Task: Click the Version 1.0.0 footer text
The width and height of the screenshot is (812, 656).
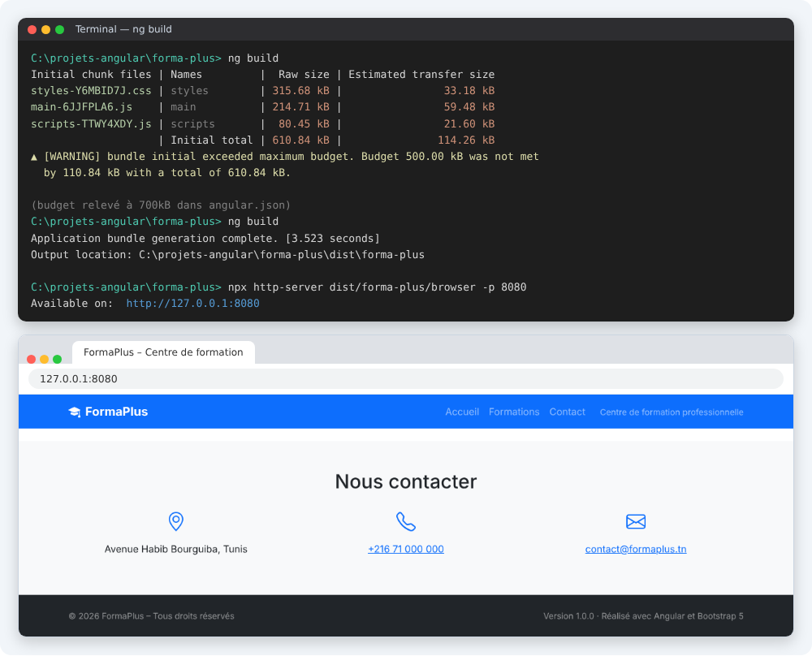Action: [643, 616]
